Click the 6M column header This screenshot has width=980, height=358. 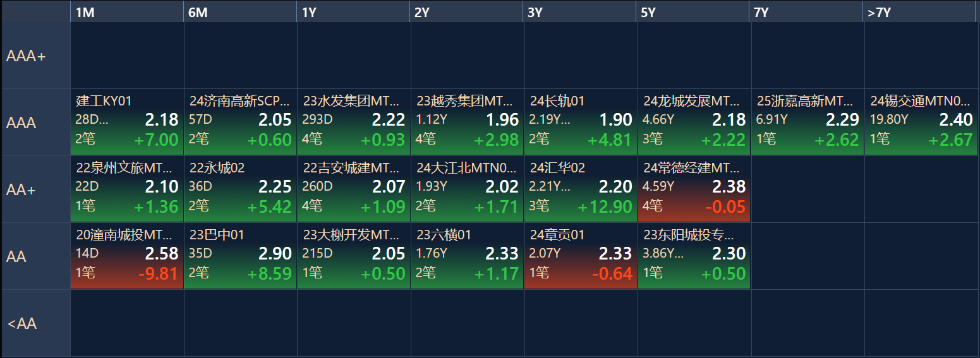(240, 12)
